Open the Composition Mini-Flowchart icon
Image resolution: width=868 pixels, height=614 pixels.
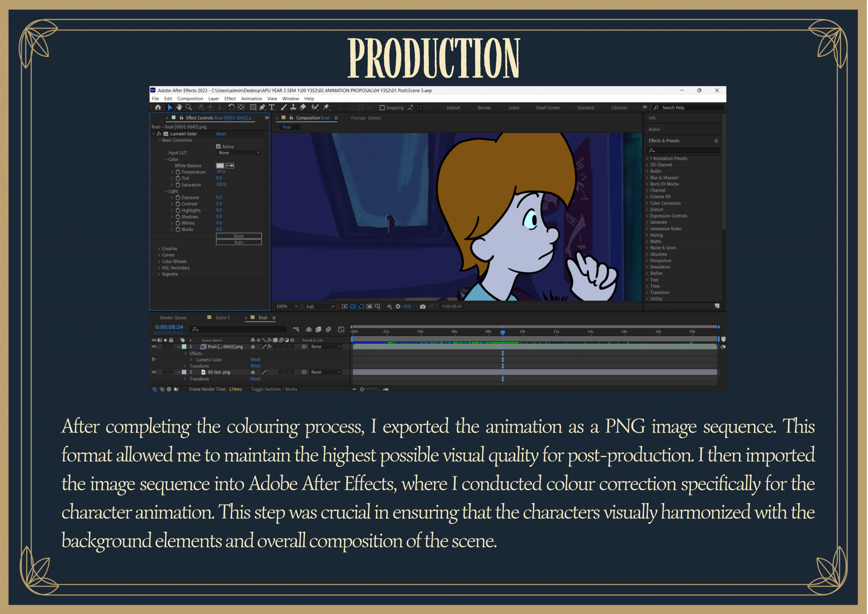tap(296, 329)
